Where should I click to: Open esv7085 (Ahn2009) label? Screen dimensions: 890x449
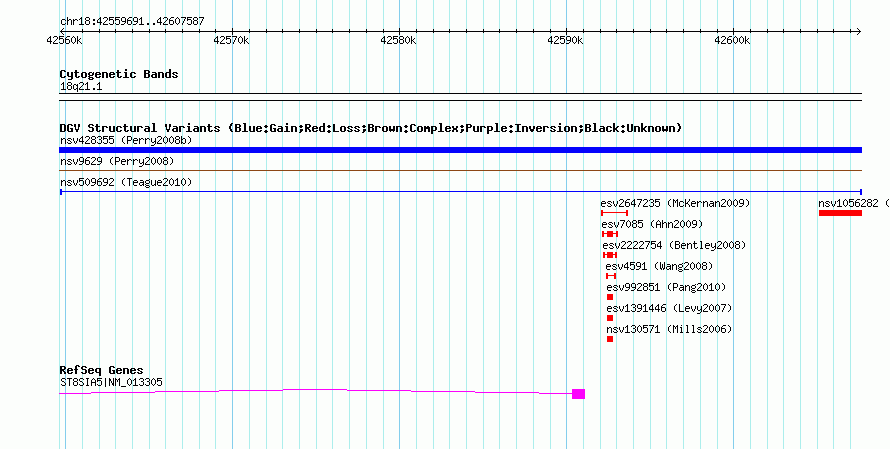652,224
